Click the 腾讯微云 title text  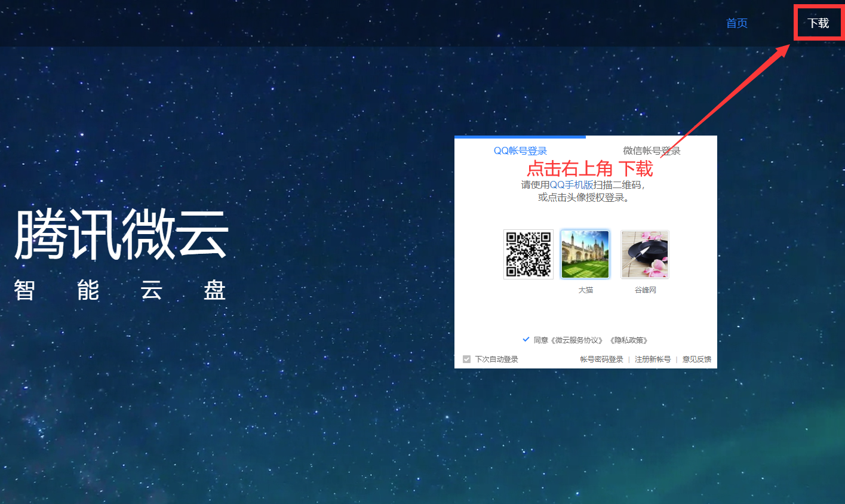pos(121,235)
